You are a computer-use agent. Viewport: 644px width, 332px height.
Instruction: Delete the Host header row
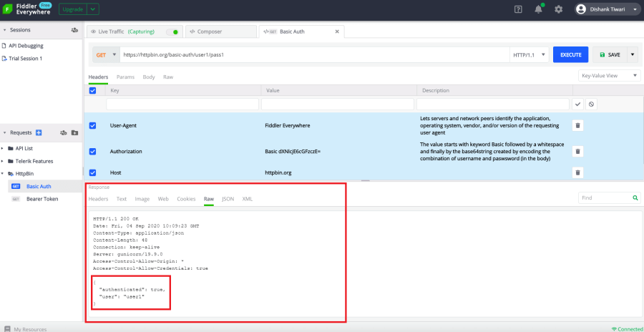(577, 172)
